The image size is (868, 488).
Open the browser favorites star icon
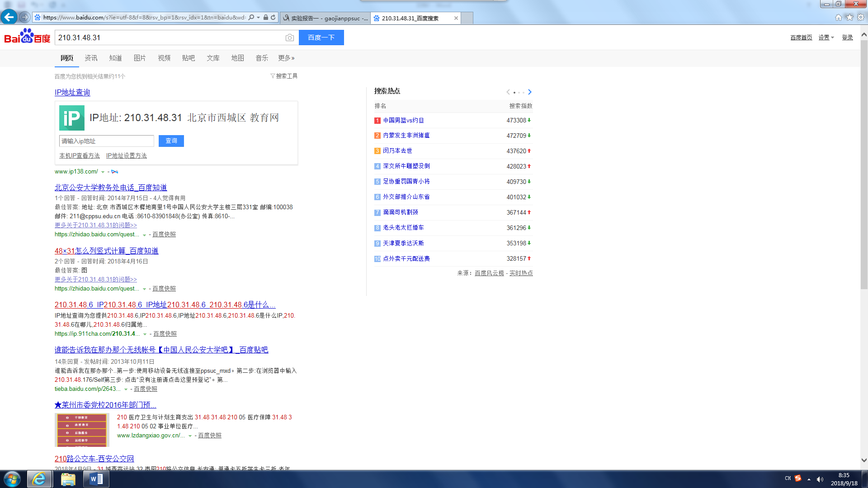tap(849, 18)
